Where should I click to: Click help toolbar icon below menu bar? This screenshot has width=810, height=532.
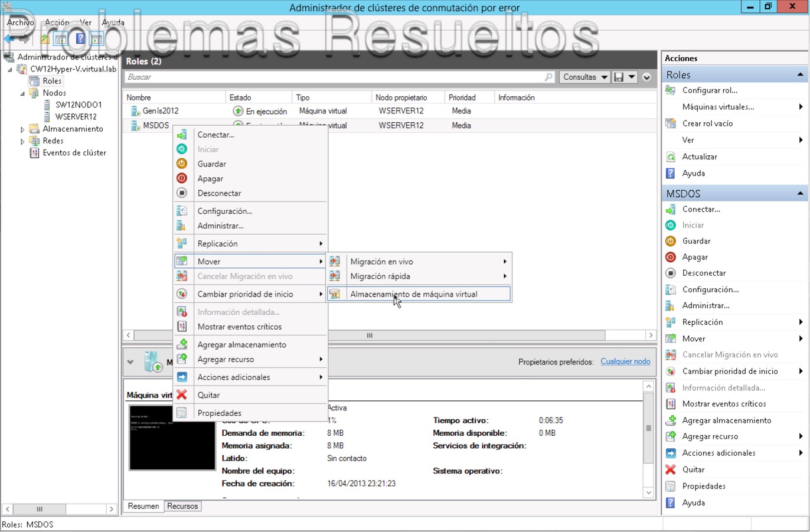pyautogui.click(x=80, y=39)
